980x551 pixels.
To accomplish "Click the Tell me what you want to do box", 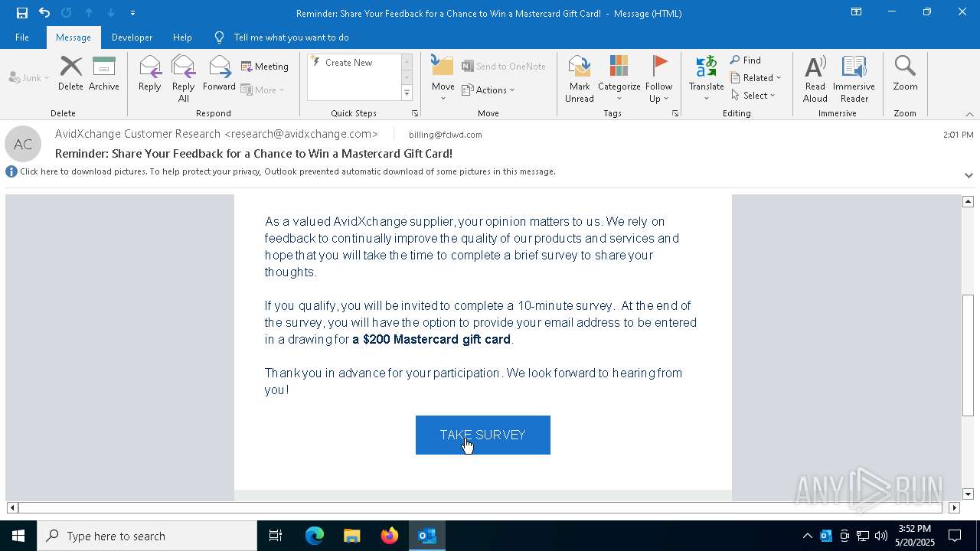I will (282, 37).
